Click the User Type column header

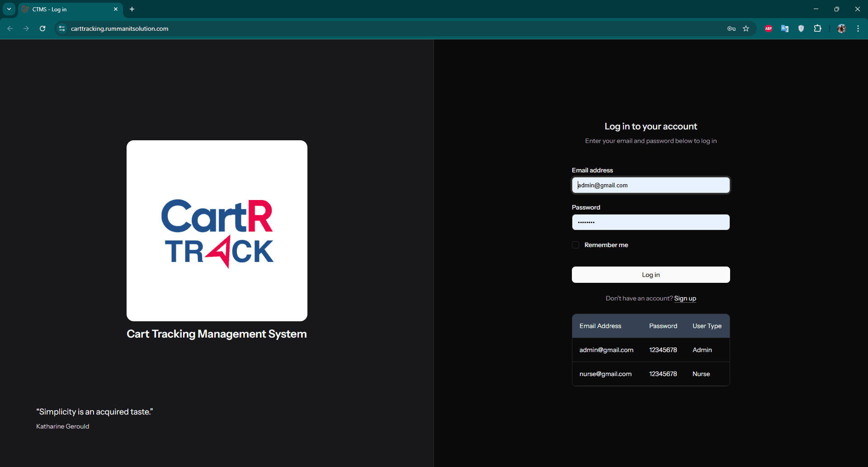point(707,326)
